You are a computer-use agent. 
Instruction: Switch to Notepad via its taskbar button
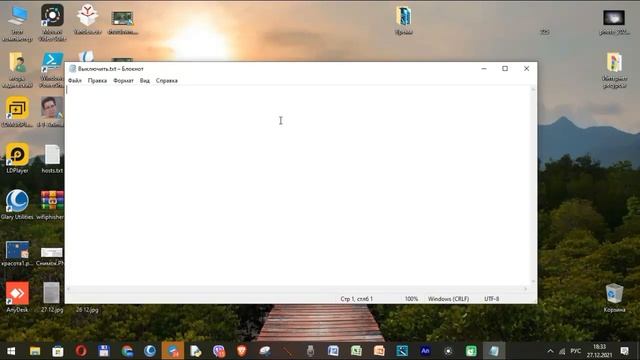point(494,351)
